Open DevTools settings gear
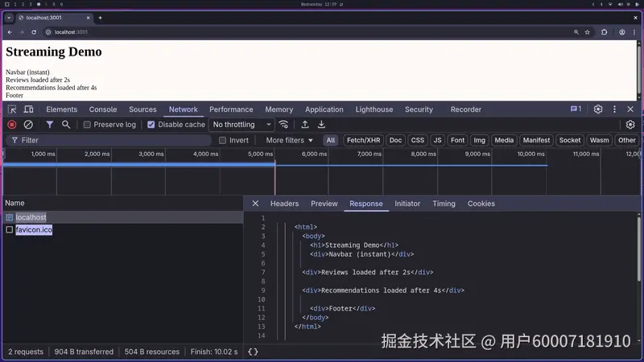Image resolution: width=644 pixels, height=362 pixels. coord(598,109)
